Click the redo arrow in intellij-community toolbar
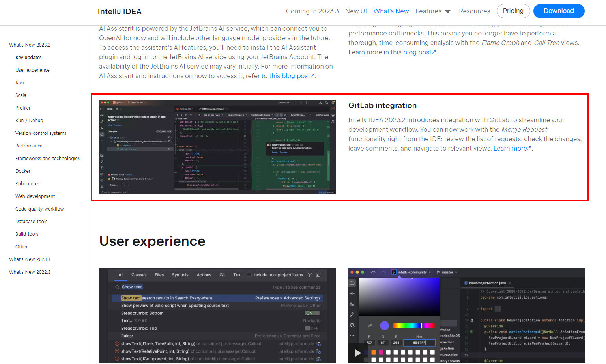Screen dimensions: 606x364 383,272
